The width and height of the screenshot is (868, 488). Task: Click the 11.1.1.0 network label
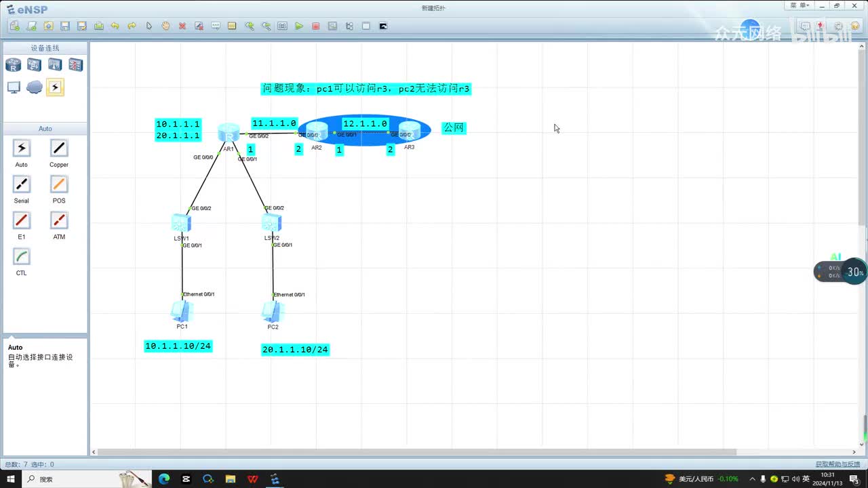pyautogui.click(x=274, y=123)
